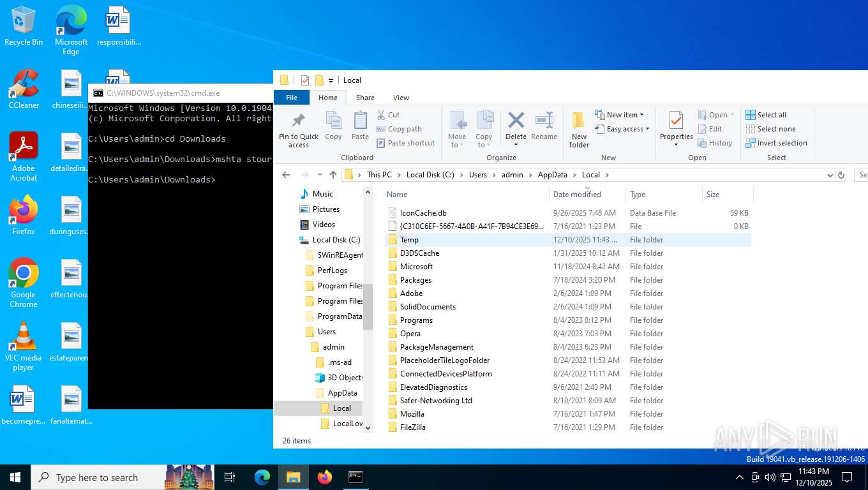Open Quick Access Toolbar customize dropdown
Viewport: 868px width, 490px height.
point(331,80)
